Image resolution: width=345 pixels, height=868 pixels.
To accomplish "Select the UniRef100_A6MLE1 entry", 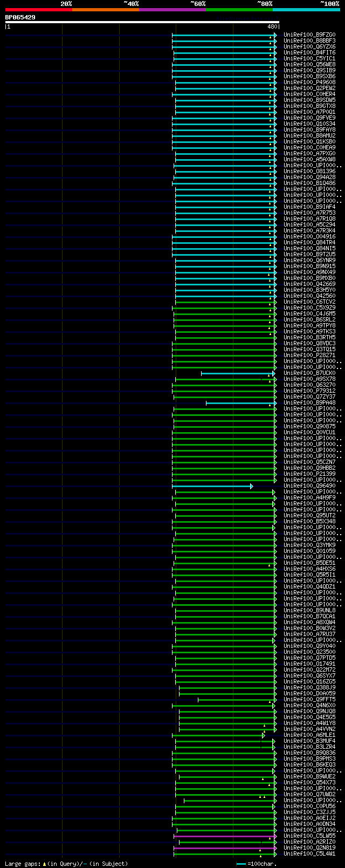I will pyautogui.click(x=309, y=735).
